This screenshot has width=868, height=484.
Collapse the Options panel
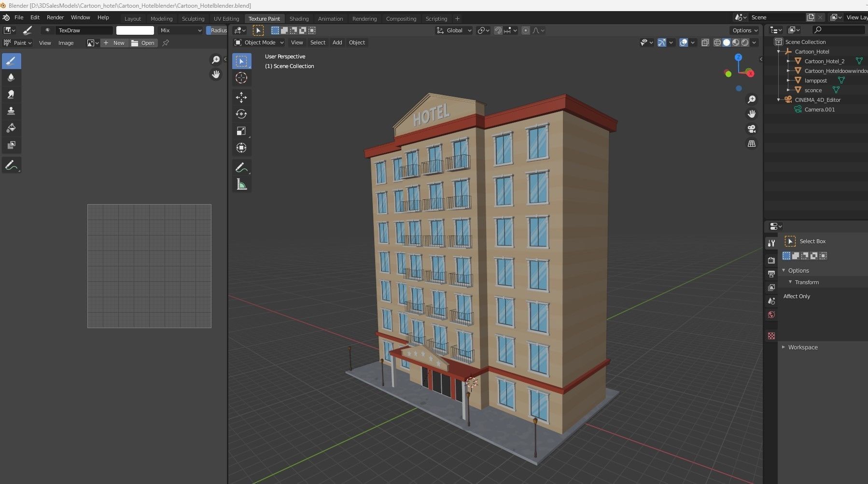pos(784,271)
